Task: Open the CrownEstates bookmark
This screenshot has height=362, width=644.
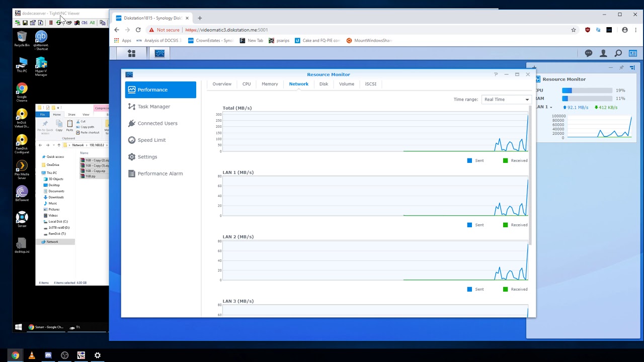Action: tap(210, 40)
